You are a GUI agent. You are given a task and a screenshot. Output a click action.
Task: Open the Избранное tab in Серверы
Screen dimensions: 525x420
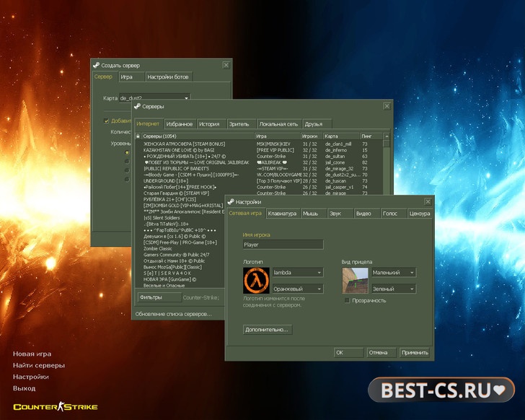[x=180, y=124]
